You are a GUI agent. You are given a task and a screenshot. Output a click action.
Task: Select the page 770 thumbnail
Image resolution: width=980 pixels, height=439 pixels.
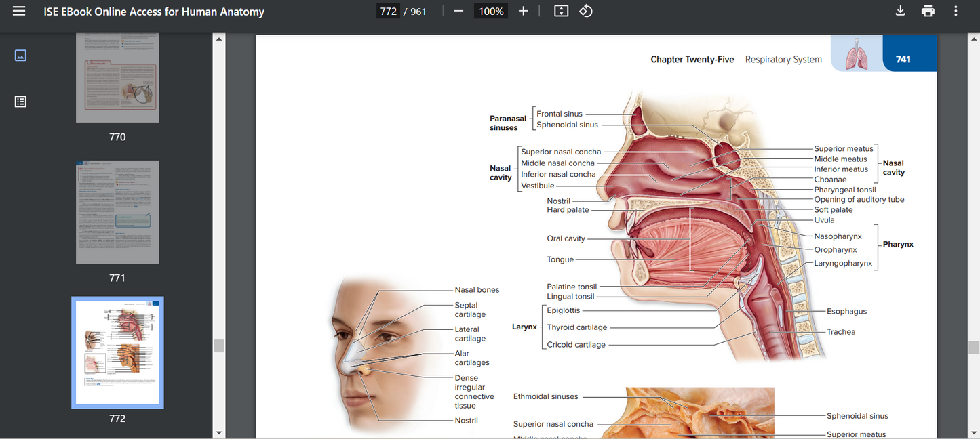[x=117, y=77]
